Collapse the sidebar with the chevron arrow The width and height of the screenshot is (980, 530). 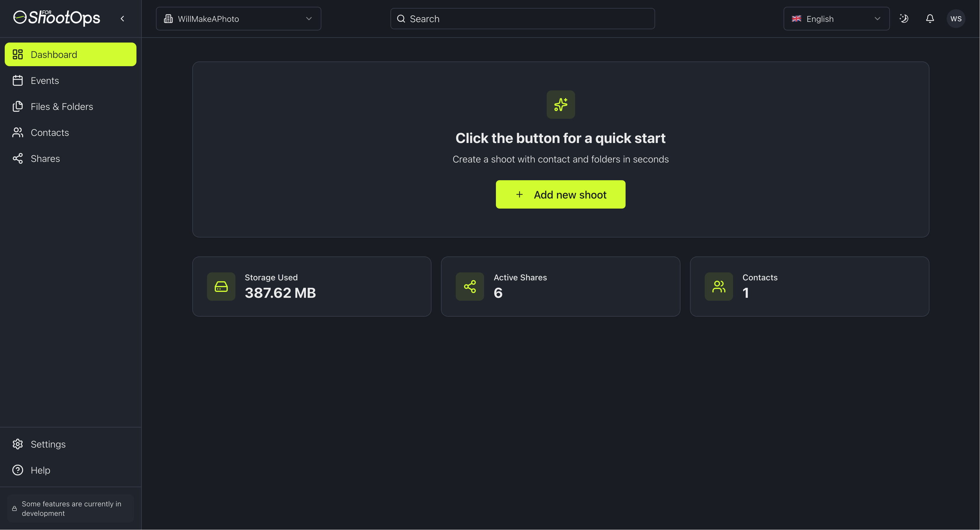pyautogui.click(x=123, y=19)
